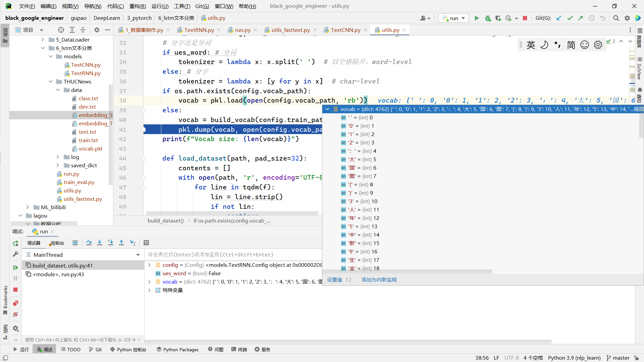
Task: Click the Step Out debug icon
Action: pos(121,243)
